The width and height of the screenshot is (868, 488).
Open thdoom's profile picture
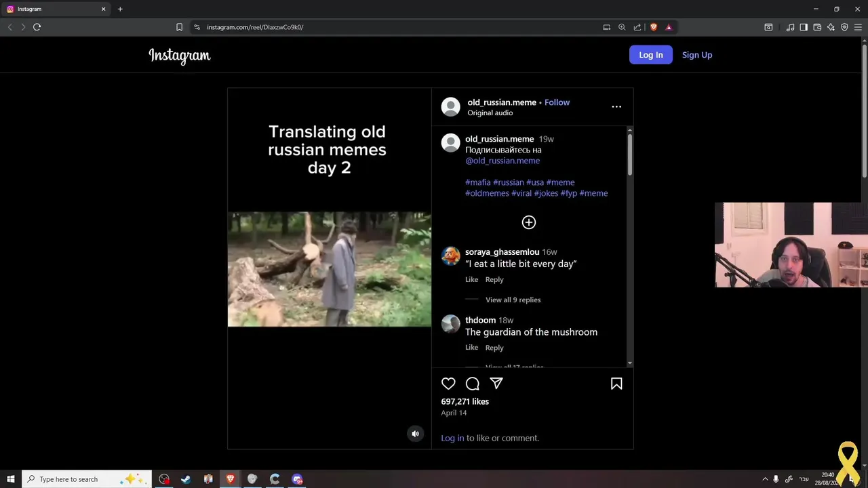click(451, 323)
